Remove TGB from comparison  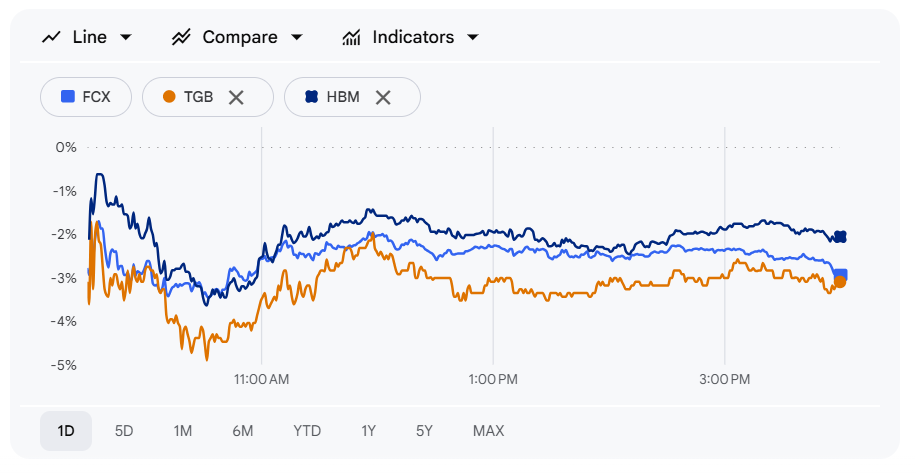(x=236, y=97)
